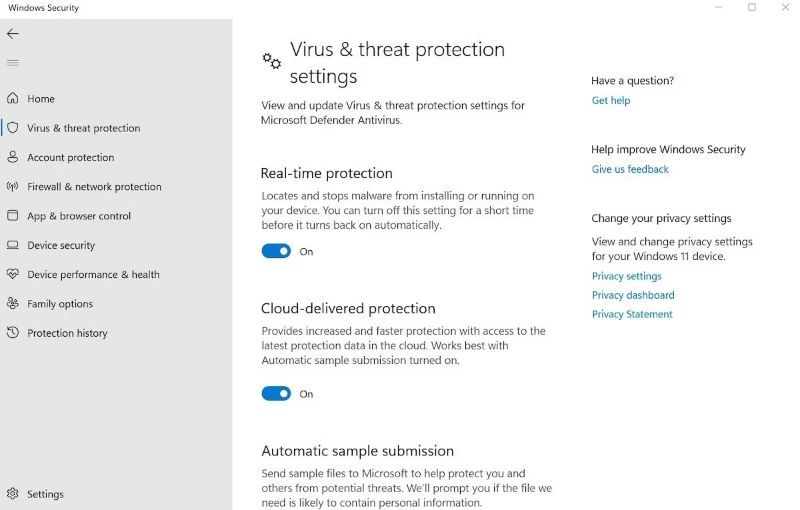Viewport: 800px width, 510px height.
Task: Turn off the Real-time protection toggle
Action: (276, 252)
